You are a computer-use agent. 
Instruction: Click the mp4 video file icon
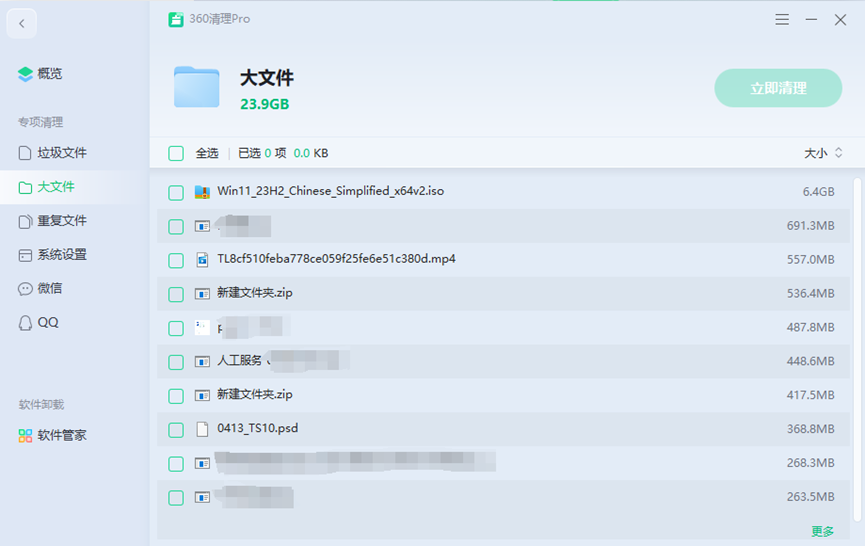click(x=202, y=260)
